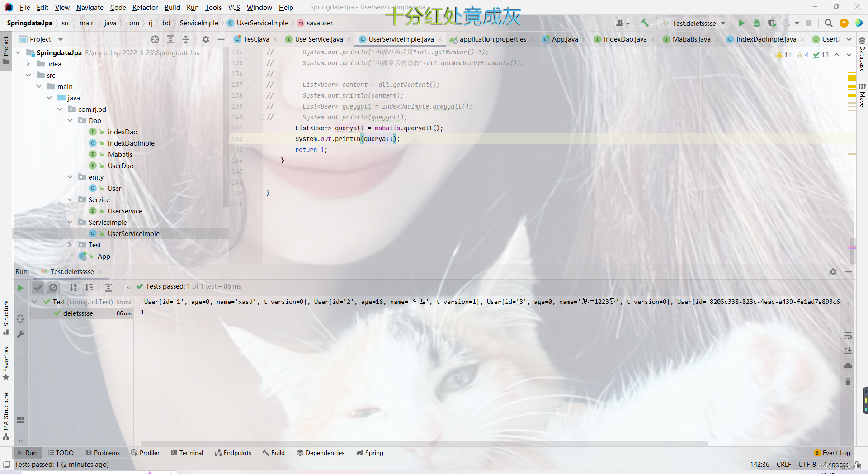The image size is (868, 474).
Task: Hide the Project panel minus icon
Action: (221, 39)
